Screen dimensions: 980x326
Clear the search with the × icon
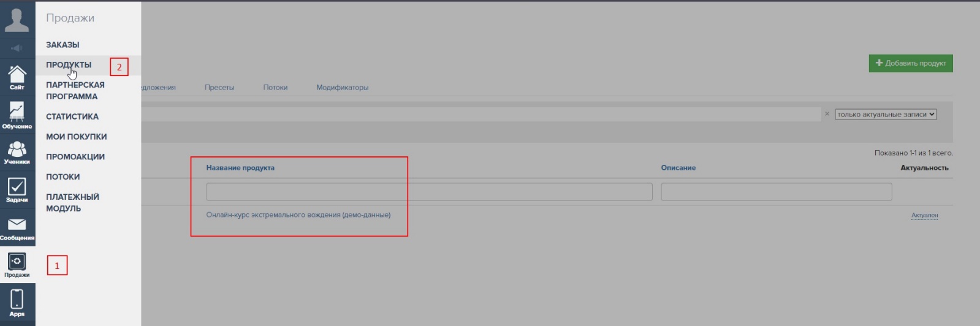click(827, 114)
